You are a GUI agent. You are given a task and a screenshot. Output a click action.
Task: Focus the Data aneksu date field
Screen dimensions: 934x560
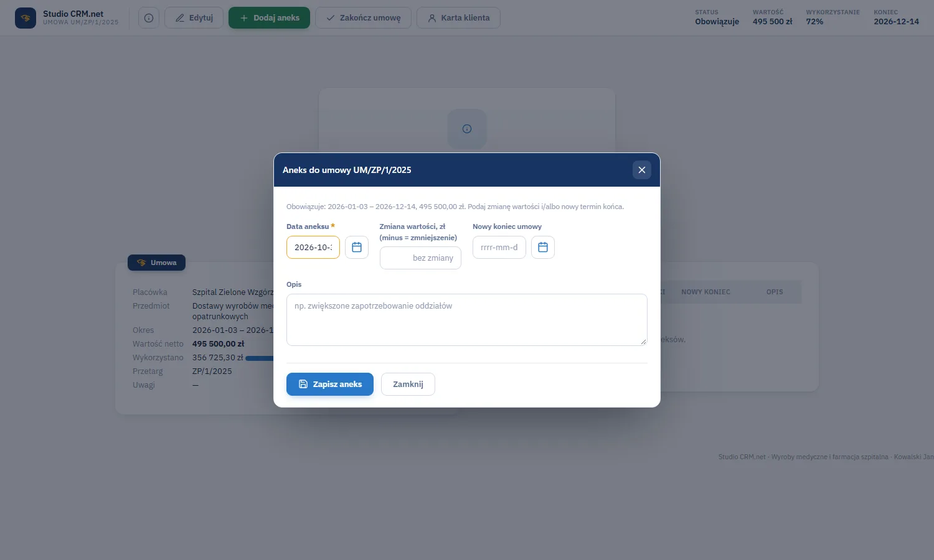click(x=313, y=247)
